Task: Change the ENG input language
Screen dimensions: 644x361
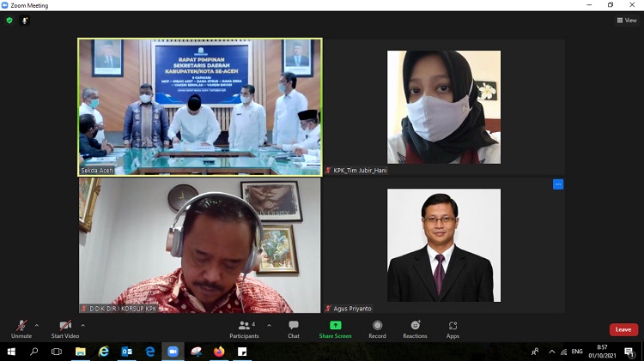Action: (577, 352)
